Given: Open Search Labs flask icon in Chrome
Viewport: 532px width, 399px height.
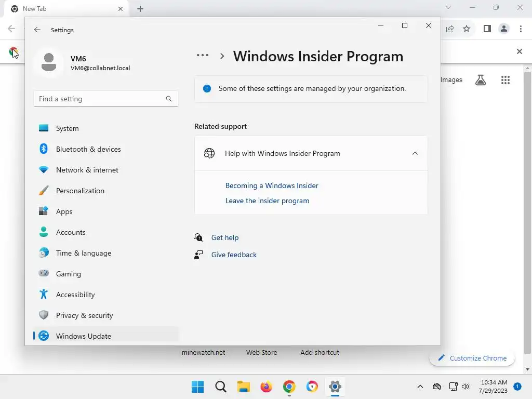Looking at the screenshot, I should [481, 80].
